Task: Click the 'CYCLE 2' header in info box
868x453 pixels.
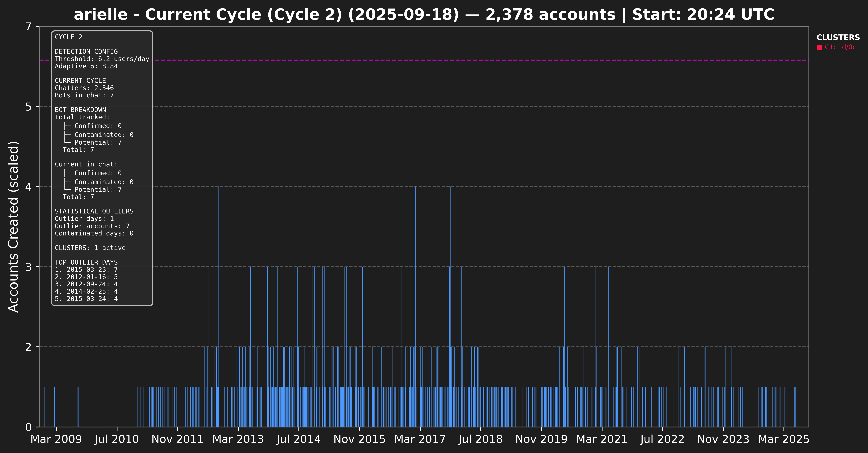Action: tap(68, 37)
